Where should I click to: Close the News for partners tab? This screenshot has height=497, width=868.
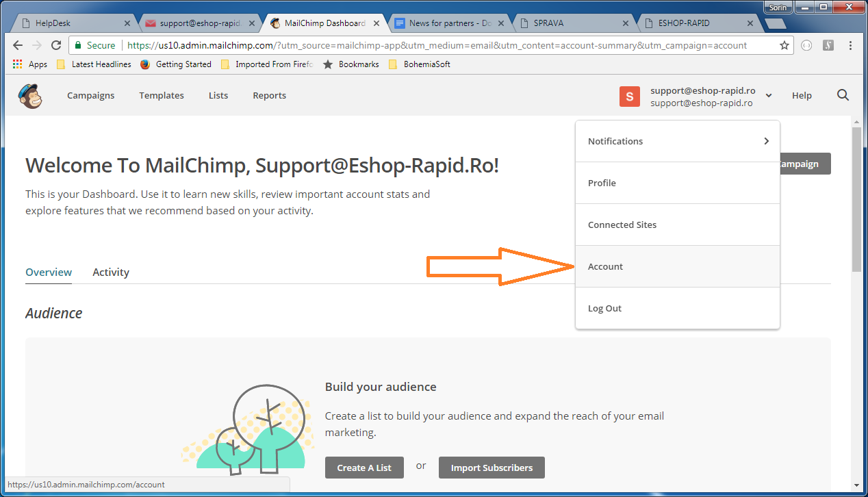click(501, 23)
